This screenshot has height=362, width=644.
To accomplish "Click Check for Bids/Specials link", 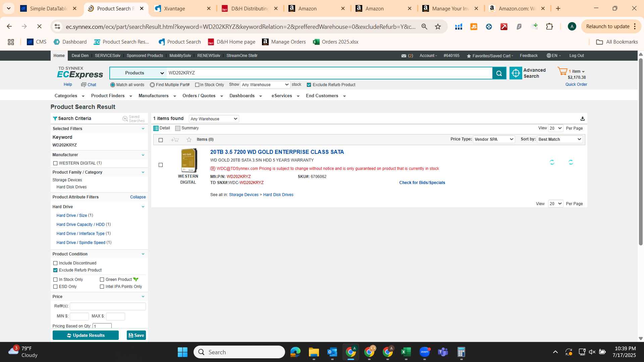I will click(422, 183).
